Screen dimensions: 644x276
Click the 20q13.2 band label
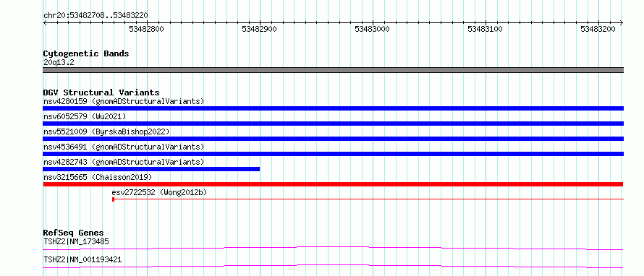59,63
